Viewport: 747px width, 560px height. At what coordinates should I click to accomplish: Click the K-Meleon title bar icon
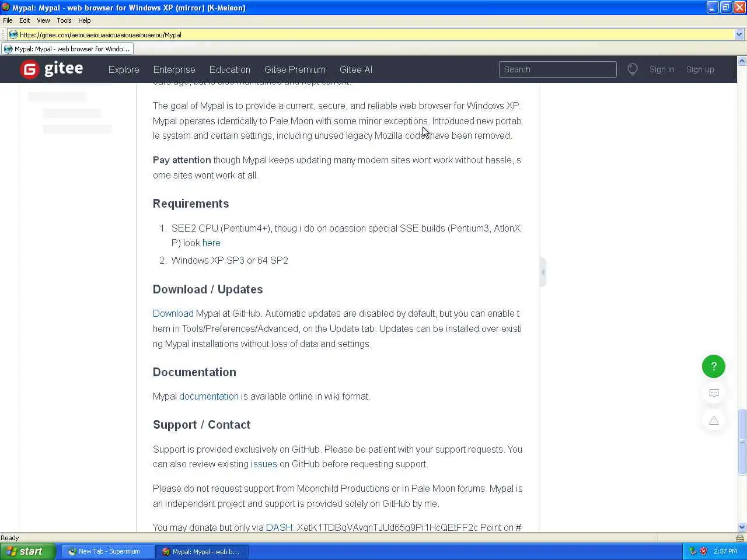[6, 8]
